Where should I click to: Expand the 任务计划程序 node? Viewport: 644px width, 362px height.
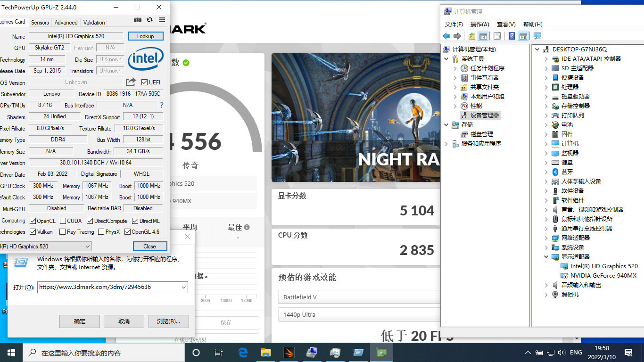click(455, 68)
